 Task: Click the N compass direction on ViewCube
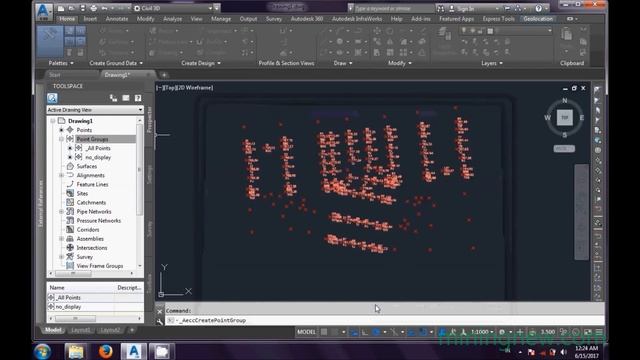pos(565,100)
